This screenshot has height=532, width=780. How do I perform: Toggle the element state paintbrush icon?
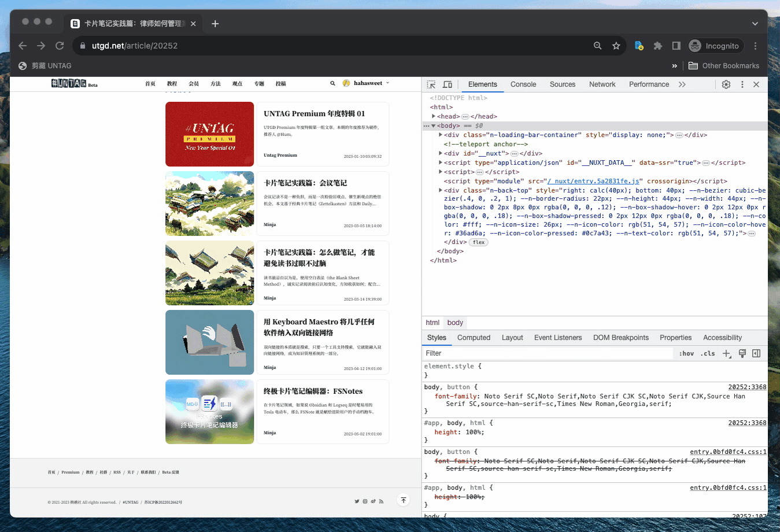tap(742, 353)
